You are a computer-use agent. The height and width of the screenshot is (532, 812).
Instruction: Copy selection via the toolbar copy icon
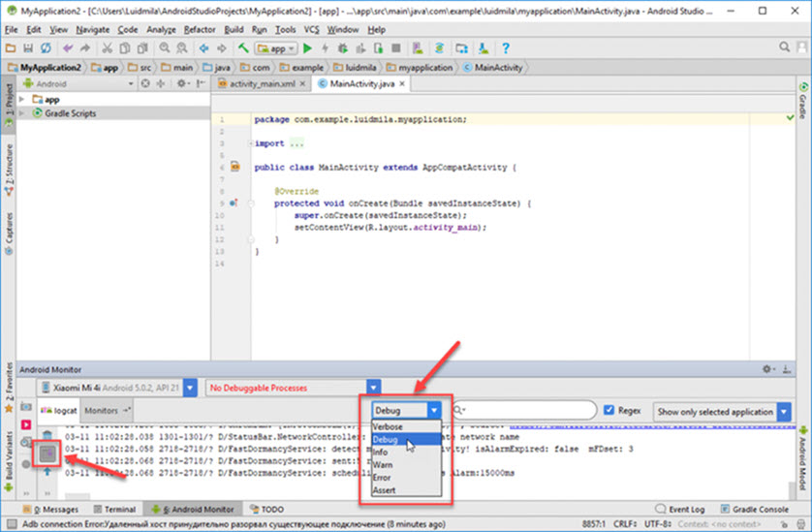125,48
